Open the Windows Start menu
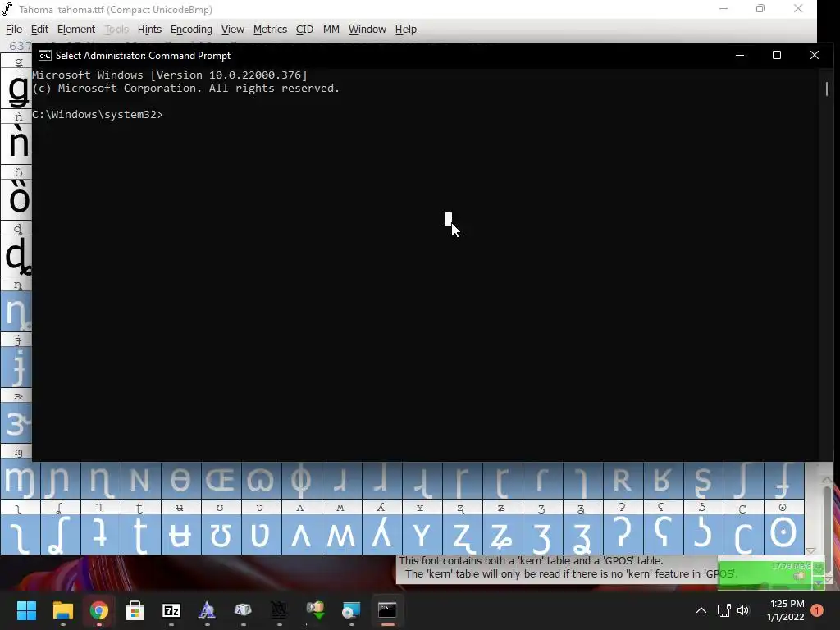The image size is (840, 630). pos(26,610)
